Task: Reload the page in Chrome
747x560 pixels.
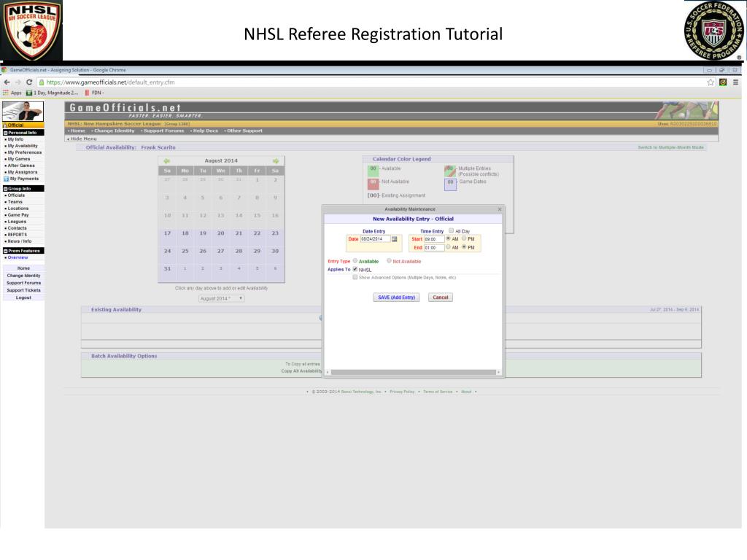Action: 29,82
